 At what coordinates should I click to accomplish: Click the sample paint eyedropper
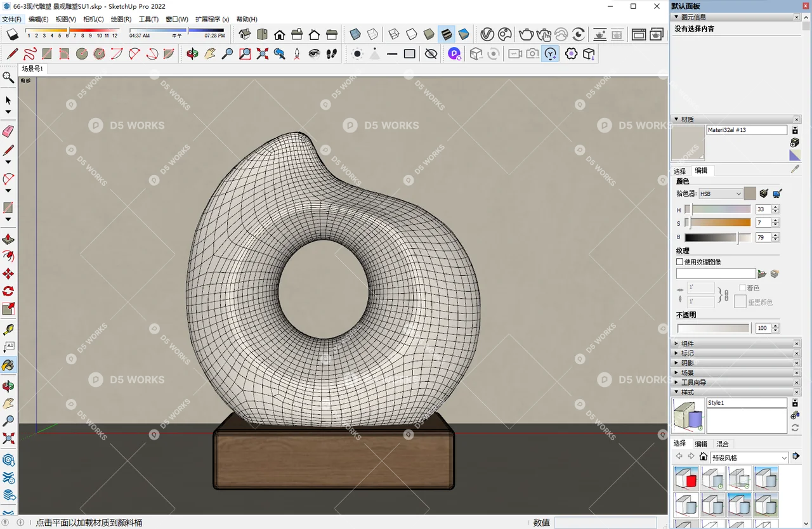796,170
